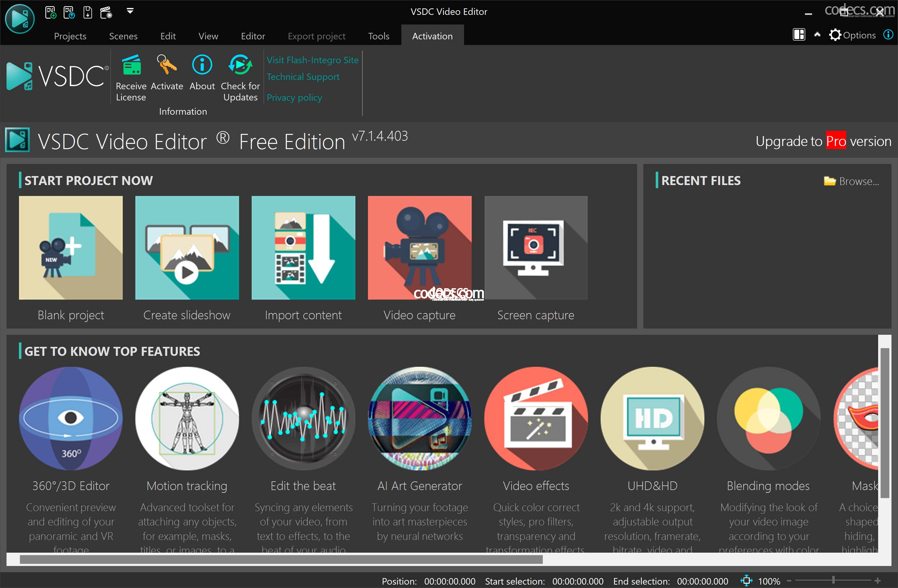Click the blue info icon near Options
Image resolution: width=898 pixels, height=588 pixels.
coord(888,35)
